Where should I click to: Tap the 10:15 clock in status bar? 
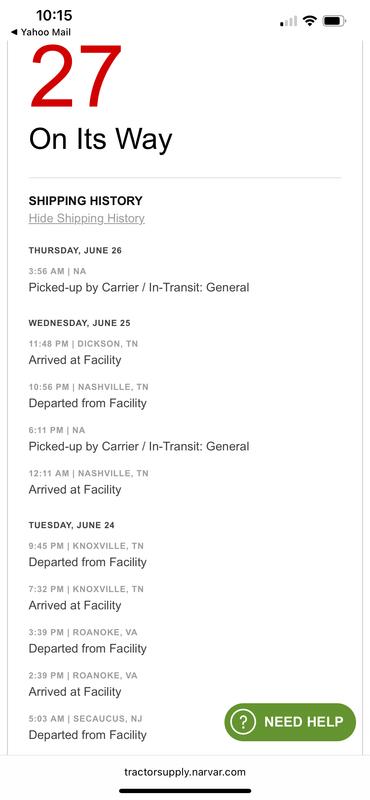pyautogui.click(x=54, y=15)
